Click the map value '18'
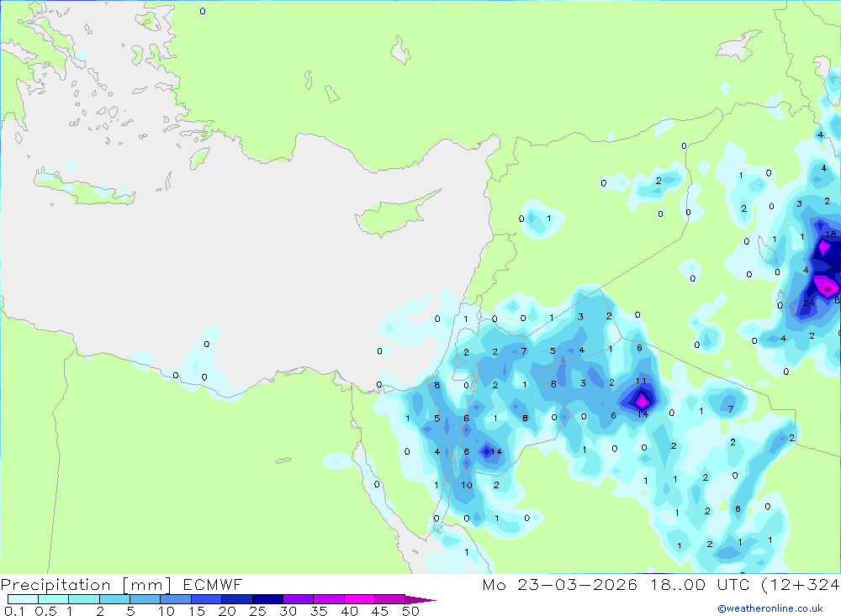The height and width of the screenshot is (616, 841). (830, 234)
